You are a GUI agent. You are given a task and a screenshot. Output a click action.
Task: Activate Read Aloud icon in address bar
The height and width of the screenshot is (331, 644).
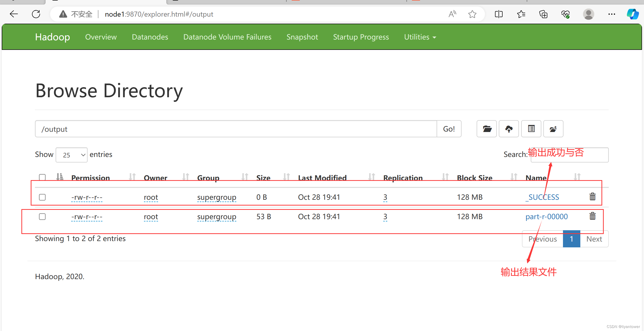[x=452, y=14]
